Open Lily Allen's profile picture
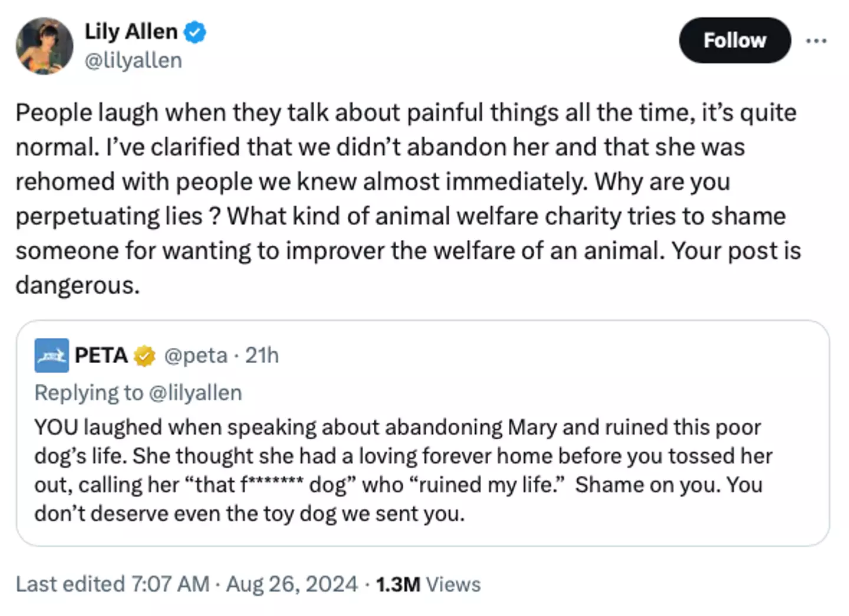The height and width of the screenshot is (616, 849). 44,46
